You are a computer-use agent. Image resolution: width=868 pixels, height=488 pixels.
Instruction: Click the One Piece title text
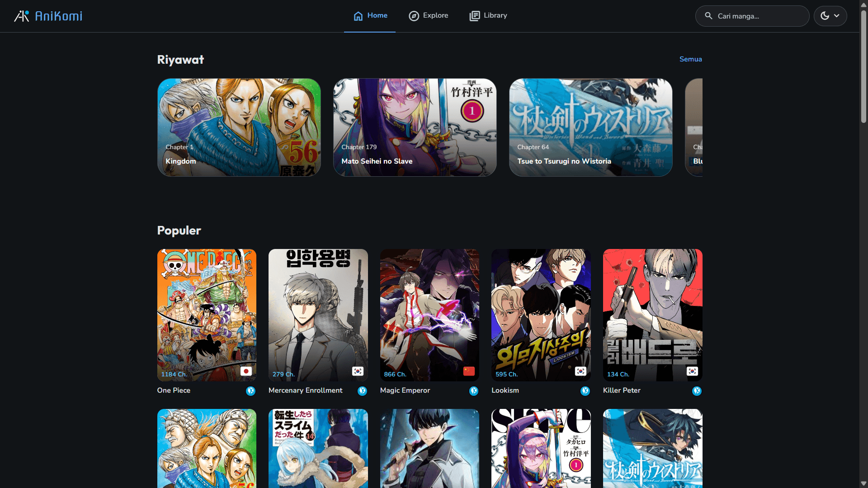click(174, 390)
